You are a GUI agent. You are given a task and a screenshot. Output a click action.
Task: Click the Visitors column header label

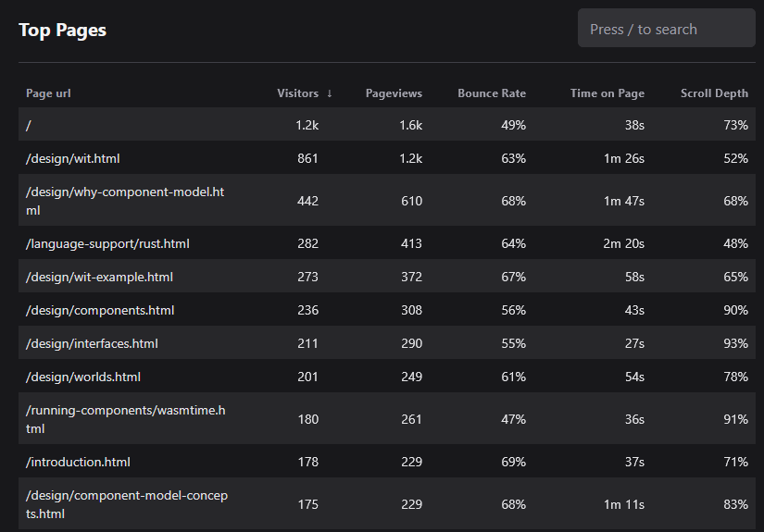297,93
